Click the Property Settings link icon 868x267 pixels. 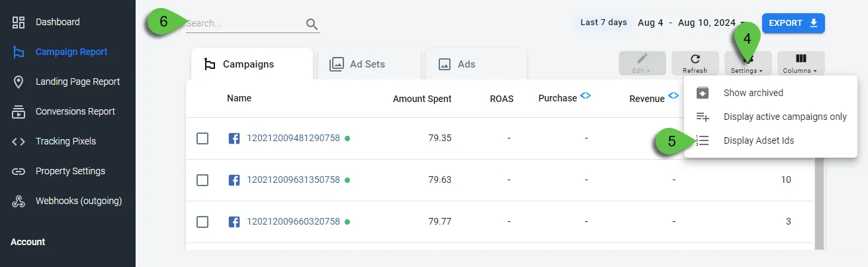coord(19,172)
